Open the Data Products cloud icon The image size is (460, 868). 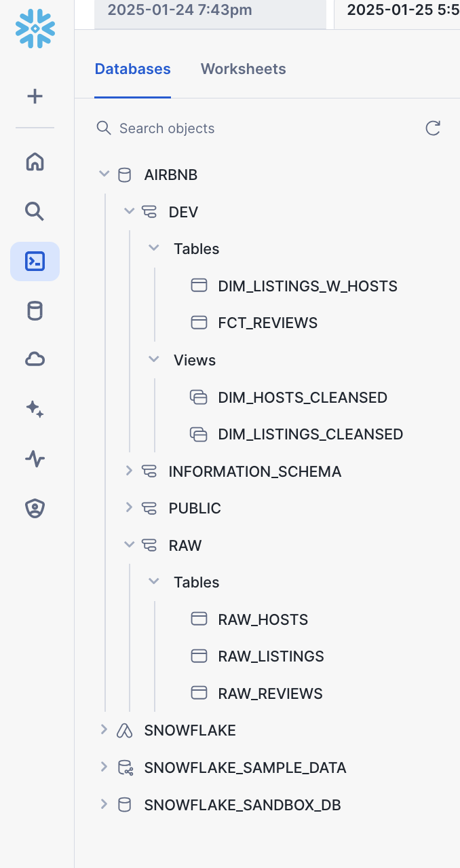coord(35,359)
